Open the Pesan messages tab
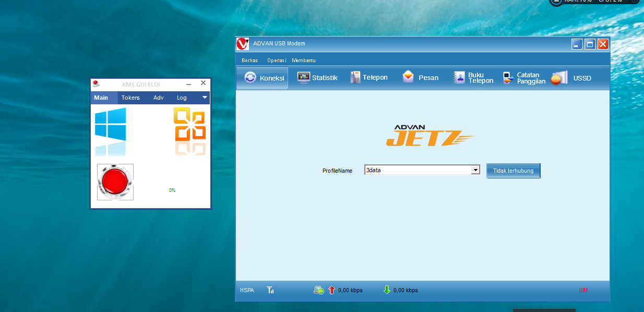This screenshot has height=312, width=644. click(x=420, y=78)
